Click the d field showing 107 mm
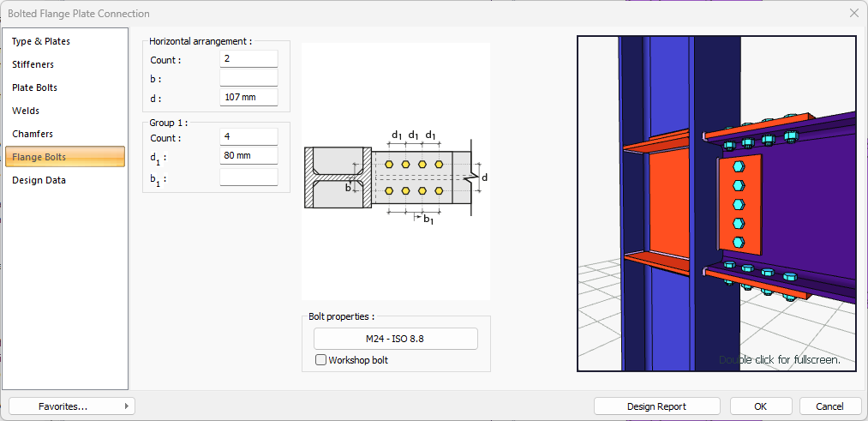The height and width of the screenshot is (421, 868). pyautogui.click(x=248, y=97)
